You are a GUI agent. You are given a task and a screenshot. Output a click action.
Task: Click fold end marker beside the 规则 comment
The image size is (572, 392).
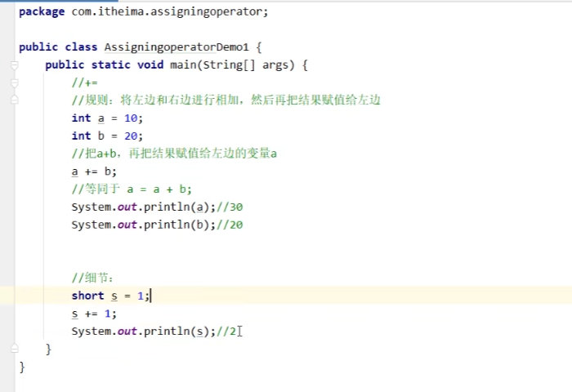click(15, 100)
